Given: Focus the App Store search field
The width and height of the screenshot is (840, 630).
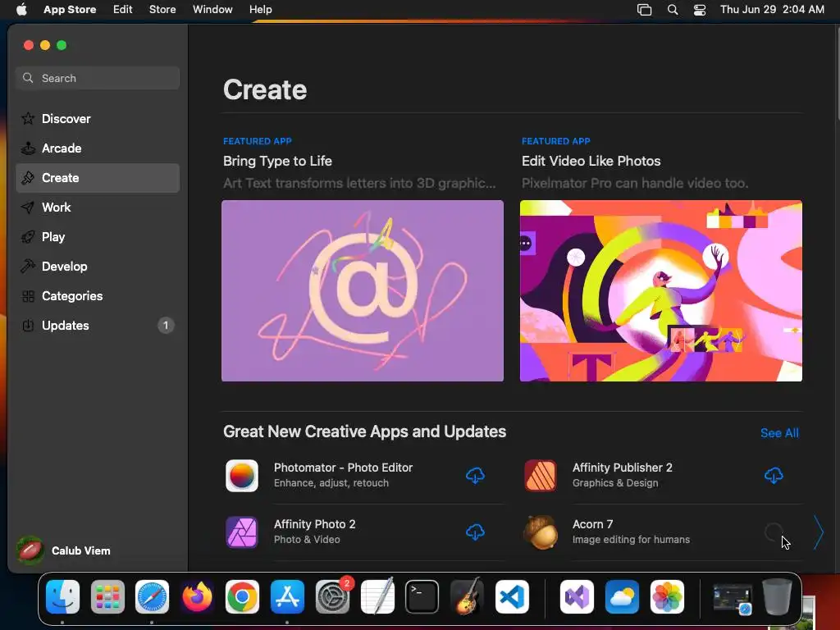Looking at the screenshot, I should 98,78.
